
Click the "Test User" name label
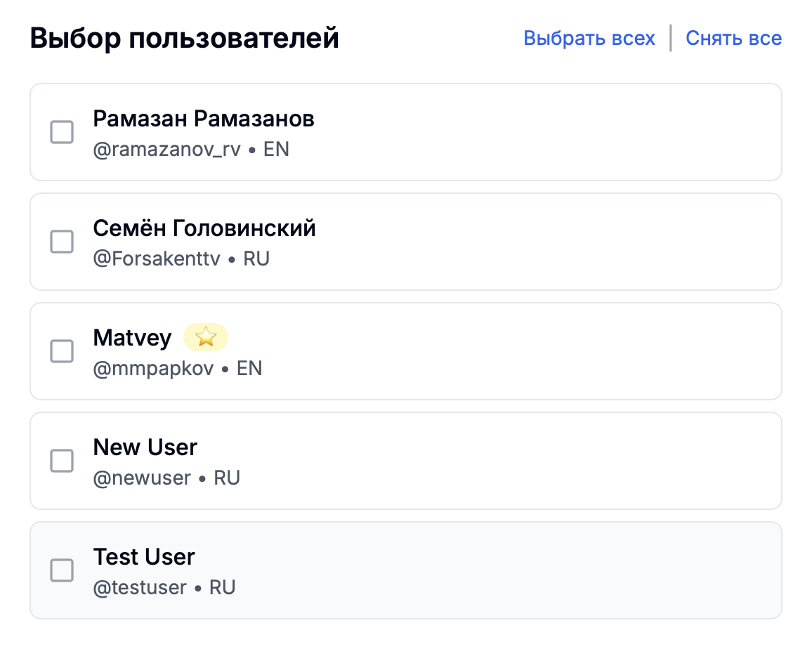click(x=144, y=557)
